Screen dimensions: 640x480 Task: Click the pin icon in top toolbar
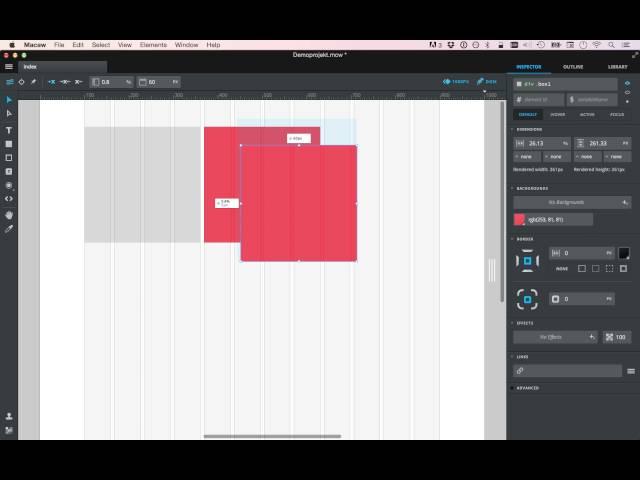(33, 82)
